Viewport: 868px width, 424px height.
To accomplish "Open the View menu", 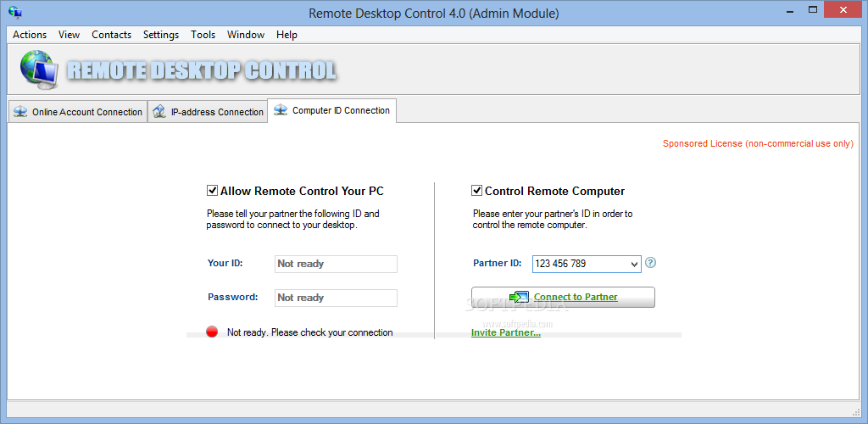I will pyautogui.click(x=70, y=34).
